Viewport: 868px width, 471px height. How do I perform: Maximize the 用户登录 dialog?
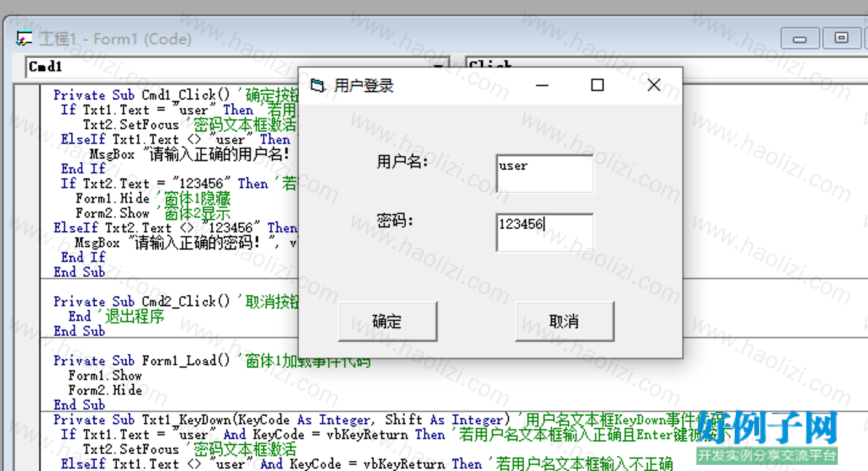[x=597, y=85]
